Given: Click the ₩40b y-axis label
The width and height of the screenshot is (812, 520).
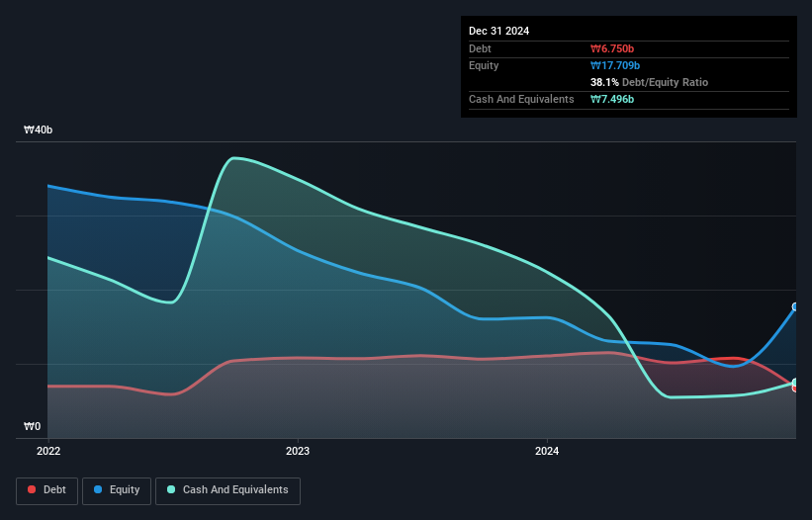Looking at the screenshot, I should click(39, 130).
